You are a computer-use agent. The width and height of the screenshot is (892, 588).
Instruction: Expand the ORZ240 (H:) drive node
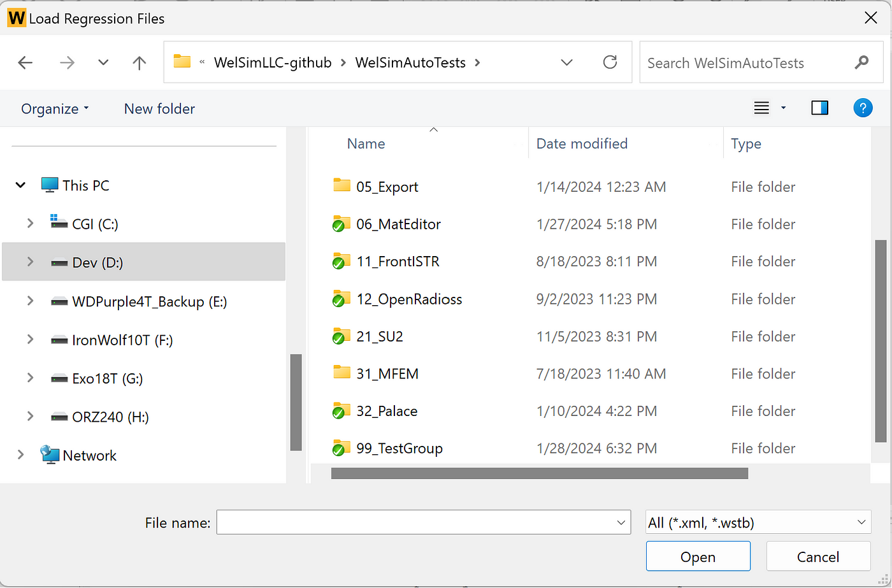coord(30,417)
